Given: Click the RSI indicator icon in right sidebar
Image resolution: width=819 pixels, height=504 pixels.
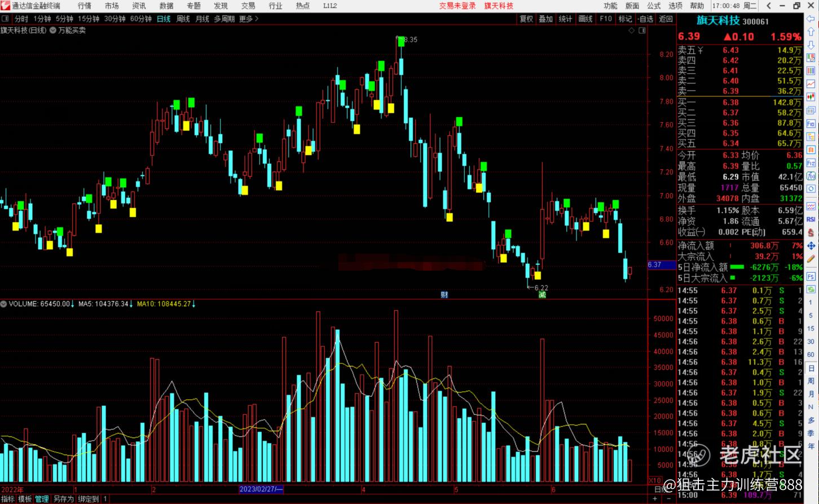Looking at the screenshot, I should click(811, 219).
